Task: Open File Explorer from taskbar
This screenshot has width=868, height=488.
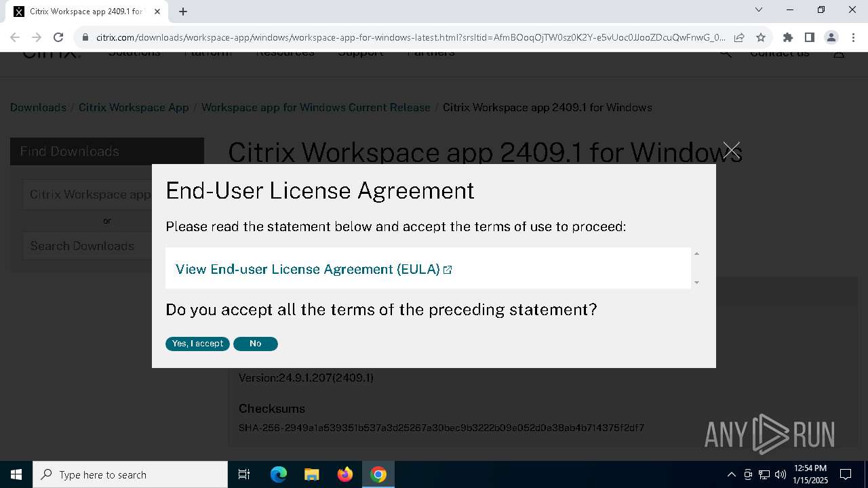Action: click(x=311, y=474)
